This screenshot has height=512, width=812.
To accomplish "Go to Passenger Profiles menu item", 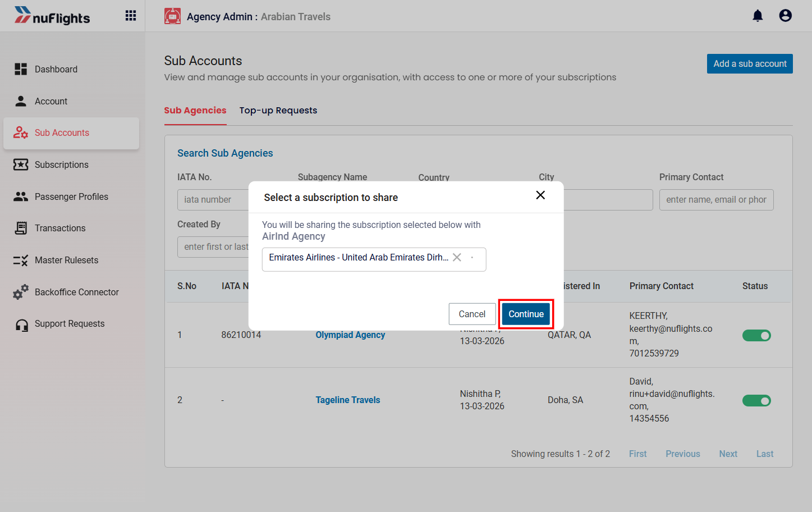I will (x=71, y=196).
